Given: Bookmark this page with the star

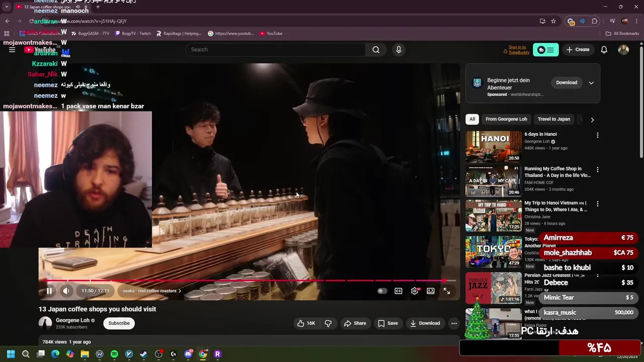Looking at the screenshot, I should (x=553, y=21).
